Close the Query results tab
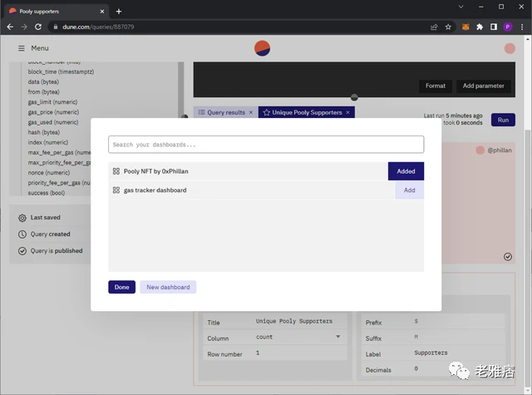Image resolution: width=532 pixels, height=395 pixels. (x=251, y=112)
